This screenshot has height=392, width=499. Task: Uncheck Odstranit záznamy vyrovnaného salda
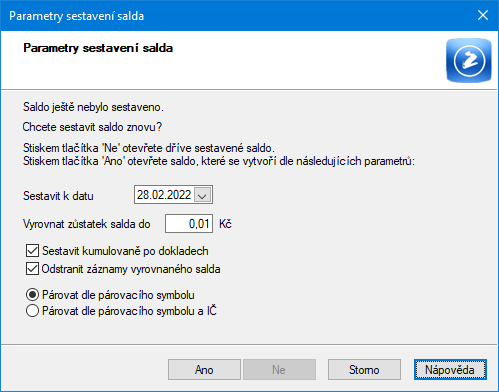[x=32, y=269]
